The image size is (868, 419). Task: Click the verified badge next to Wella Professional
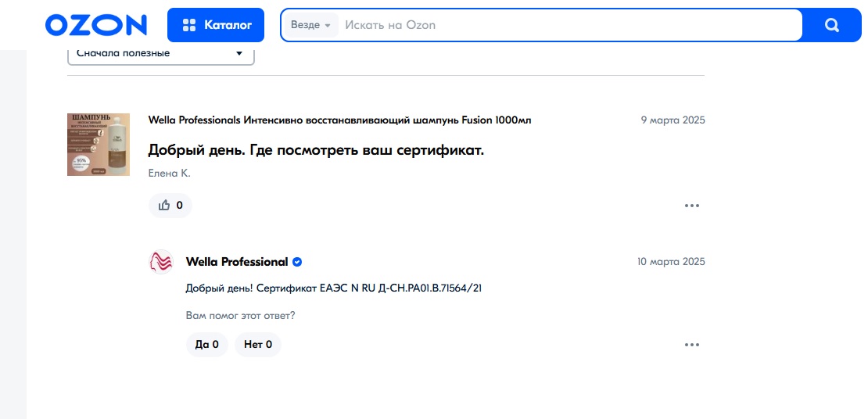(x=297, y=262)
